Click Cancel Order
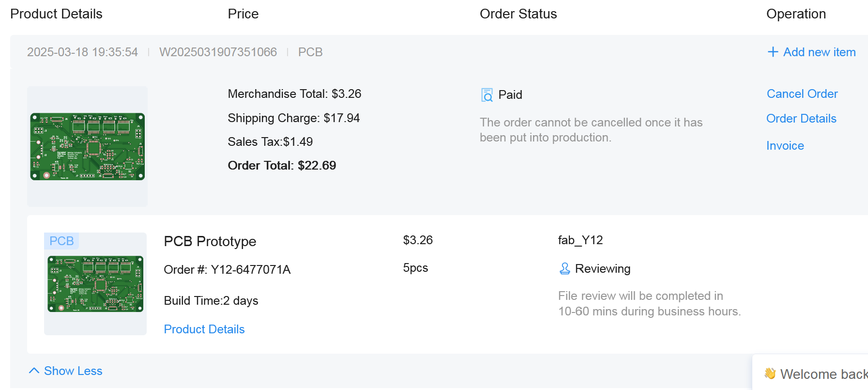The image size is (868, 390). coord(802,94)
